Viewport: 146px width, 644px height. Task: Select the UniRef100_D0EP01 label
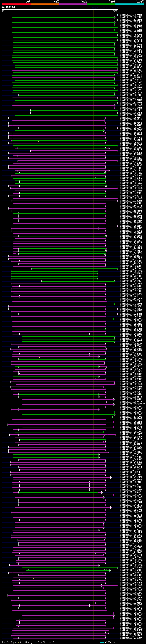click(131, 63)
